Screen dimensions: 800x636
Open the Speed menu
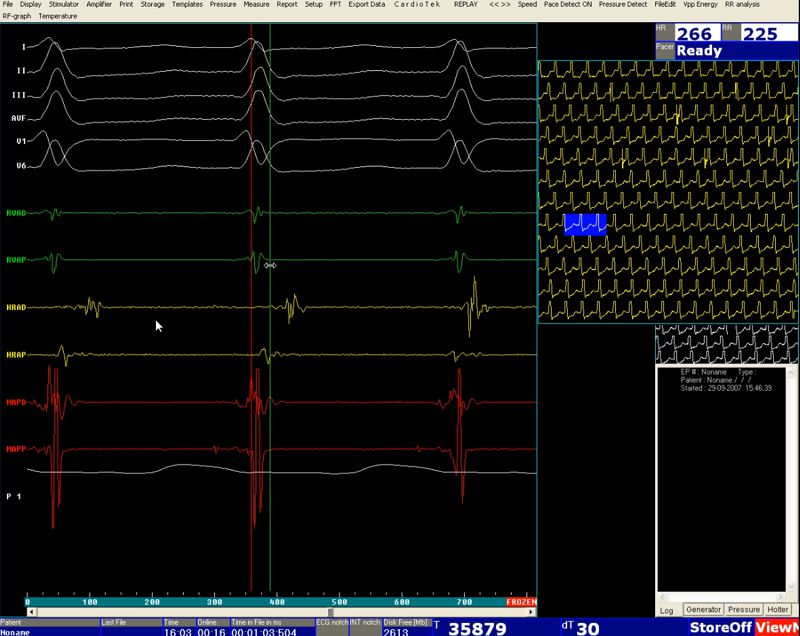click(527, 4)
